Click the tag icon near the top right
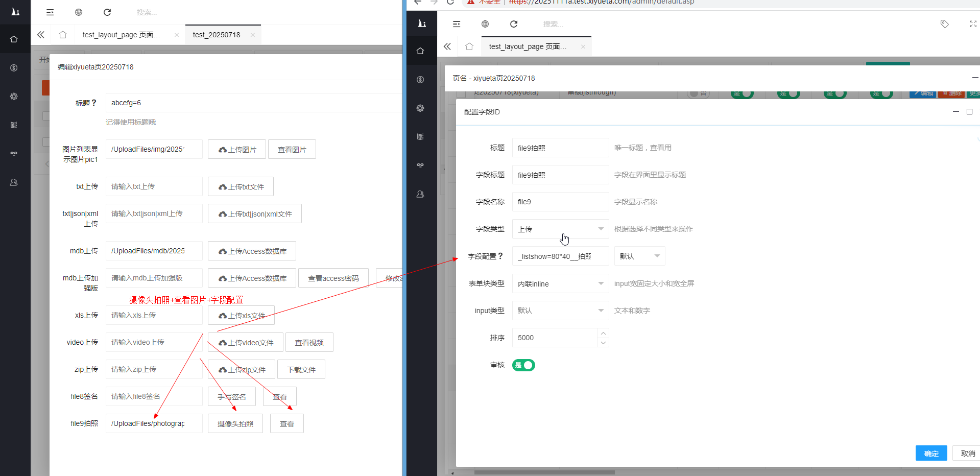Screen dimensions: 980x476 click(x=944, y=23)
